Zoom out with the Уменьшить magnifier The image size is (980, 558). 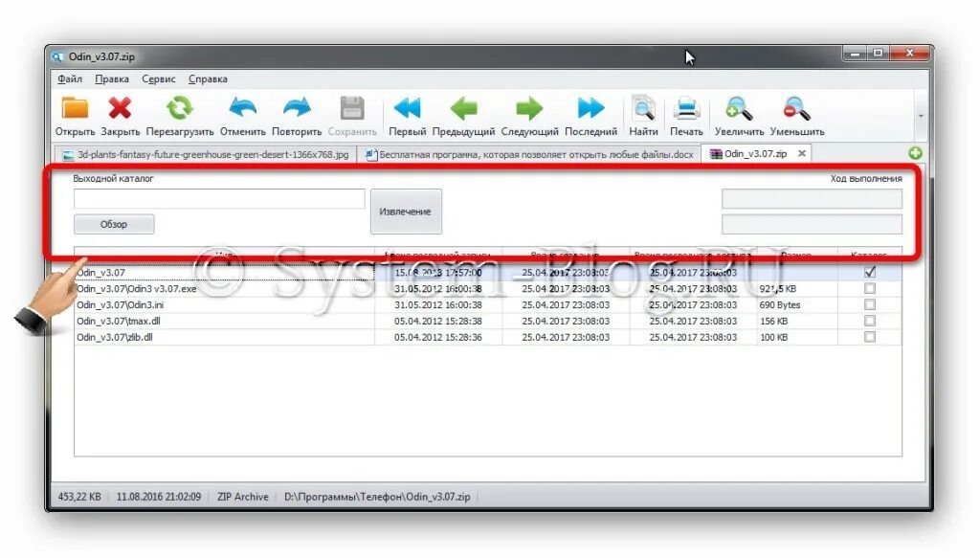pos(797,109)
